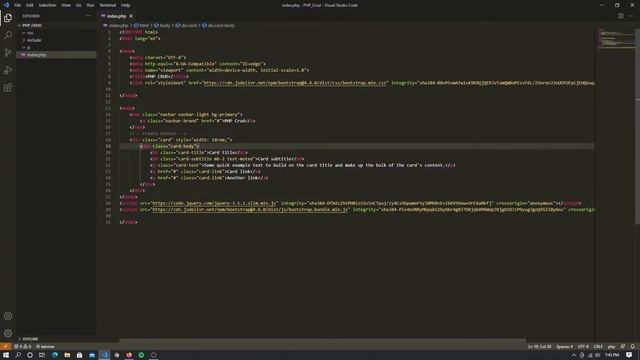Click body breadcrumb segment

click(x=162, y=25)
